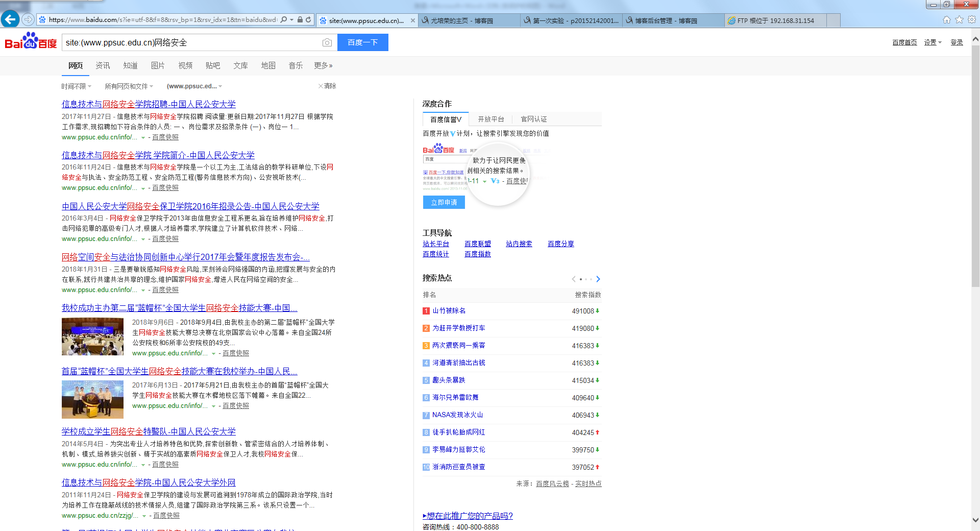This screenshot has width=980, height=531.
Task: Click the camera image-search icon in search box
Action: [x=327, y=42]
